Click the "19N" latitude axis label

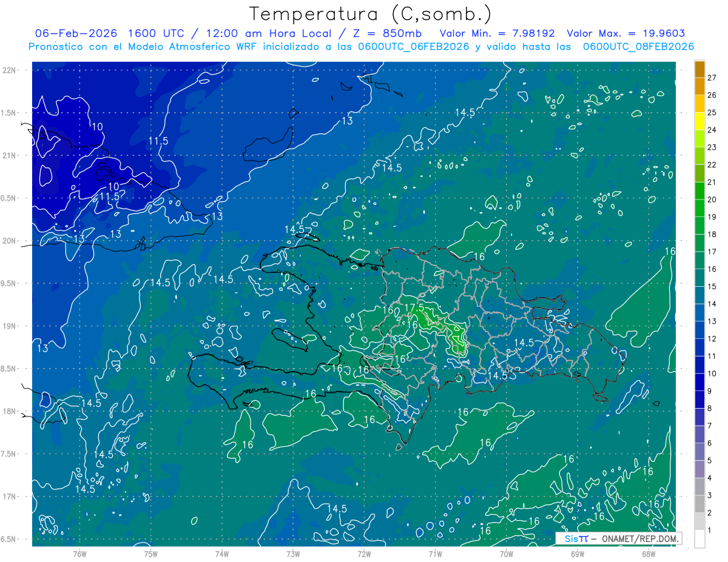click(x=8, y=327)
